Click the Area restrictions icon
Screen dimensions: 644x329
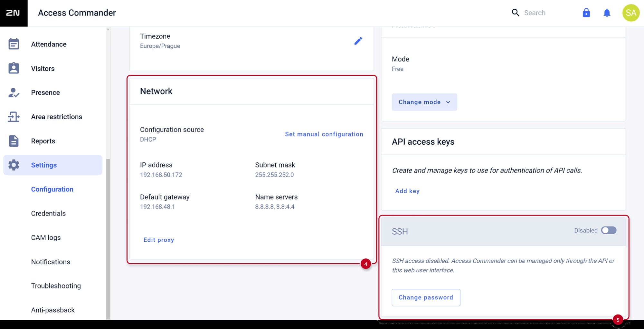(14, 117)
